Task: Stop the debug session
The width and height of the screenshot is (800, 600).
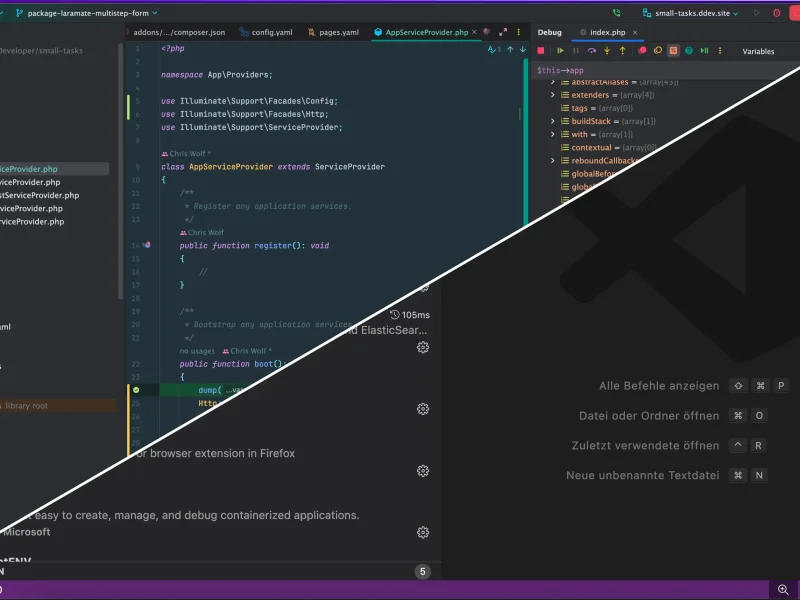Action: coord(543,50)
